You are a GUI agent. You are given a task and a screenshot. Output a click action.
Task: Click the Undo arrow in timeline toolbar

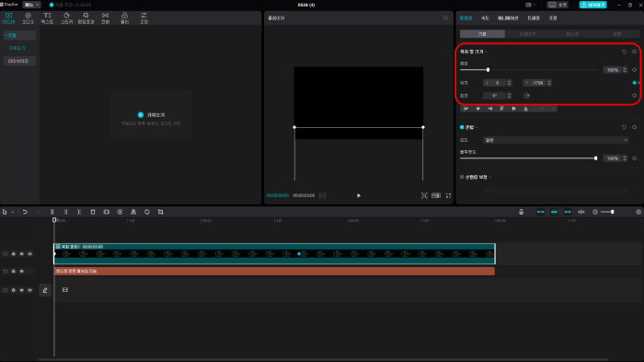coord(25,212)
